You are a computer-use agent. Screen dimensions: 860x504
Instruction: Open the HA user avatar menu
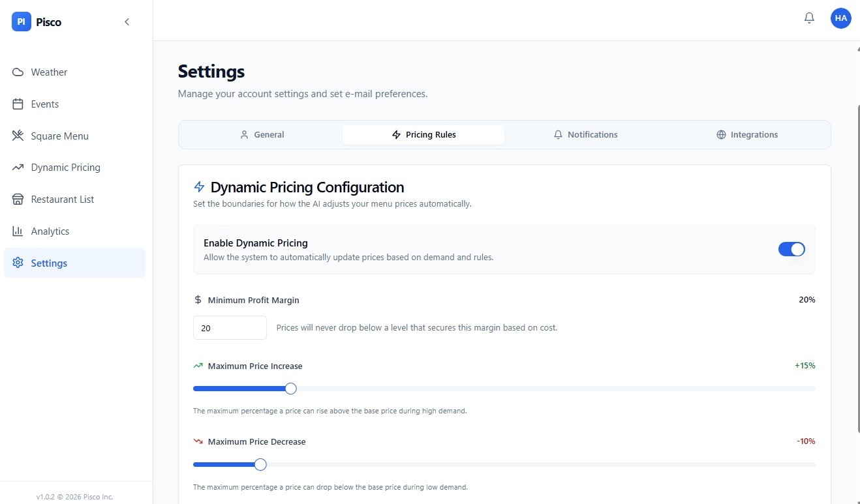(x=840, y=18)
